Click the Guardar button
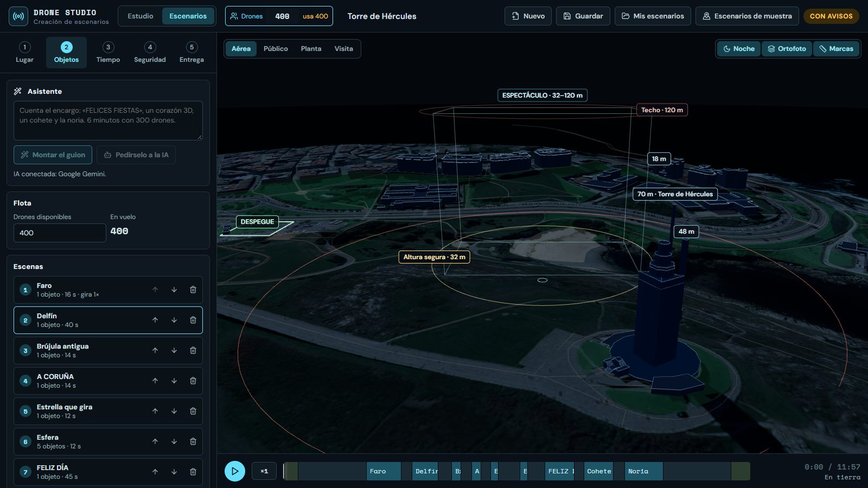The image size is (868, 488). coord(583,16)
